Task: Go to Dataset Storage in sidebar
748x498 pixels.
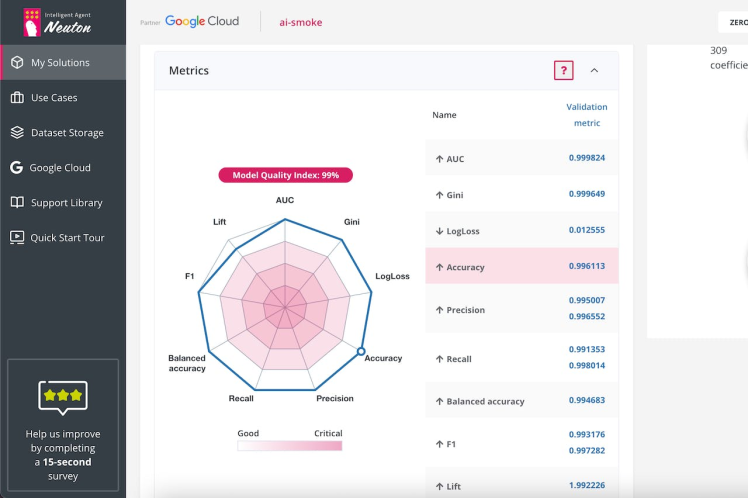Action: pos(67,133)
